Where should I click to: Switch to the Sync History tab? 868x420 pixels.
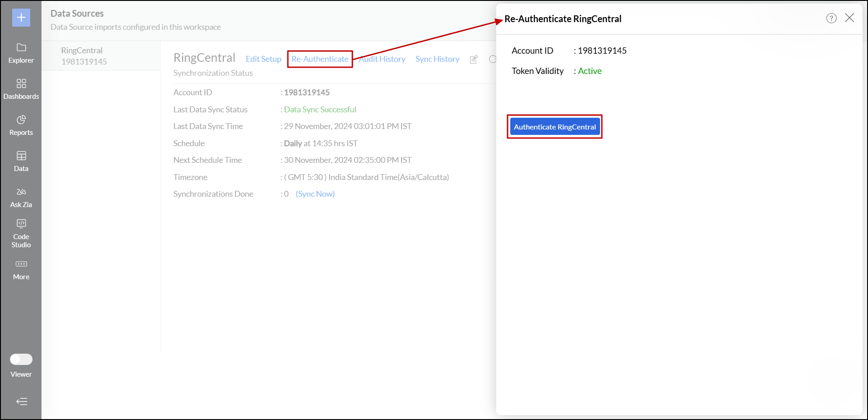coord(437,59)
